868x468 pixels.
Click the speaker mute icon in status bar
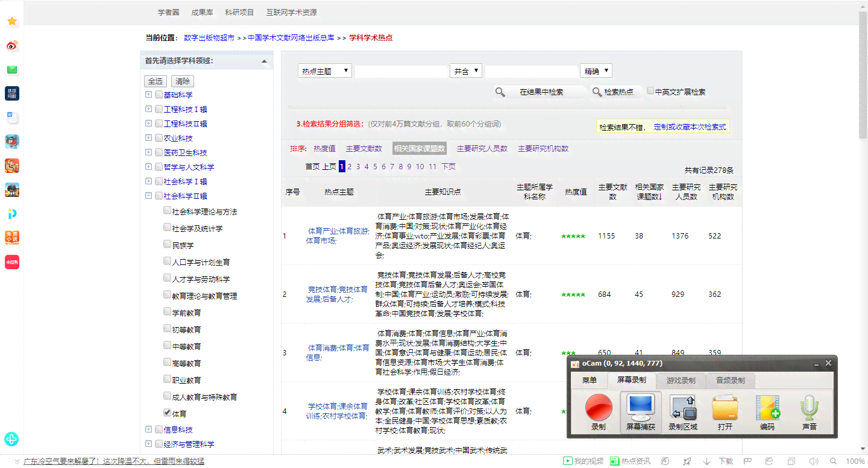[x=814, y=461]
